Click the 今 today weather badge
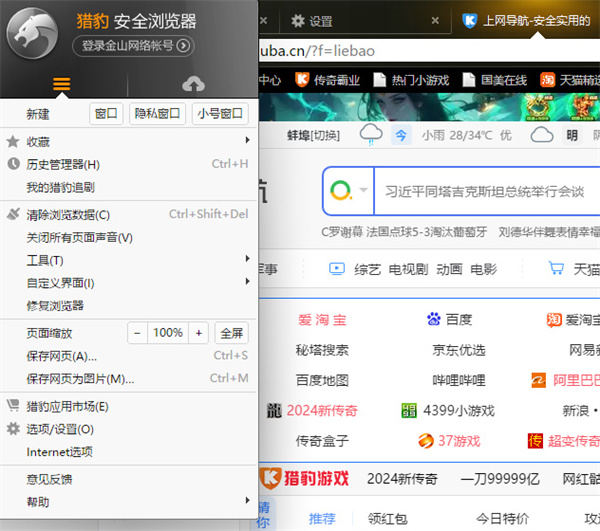Screen dimensions: 600x531 click(401, 135)
